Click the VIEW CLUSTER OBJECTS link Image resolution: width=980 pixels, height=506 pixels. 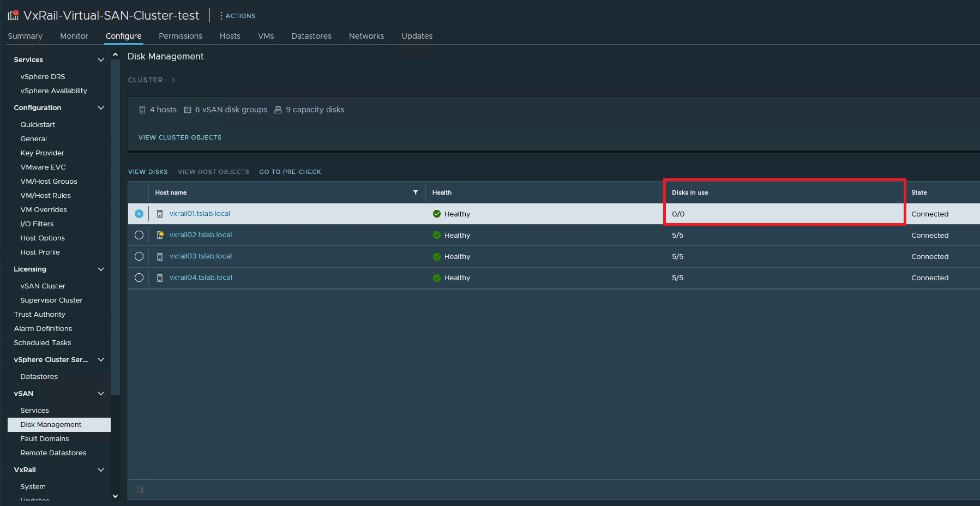pos(179,137)
